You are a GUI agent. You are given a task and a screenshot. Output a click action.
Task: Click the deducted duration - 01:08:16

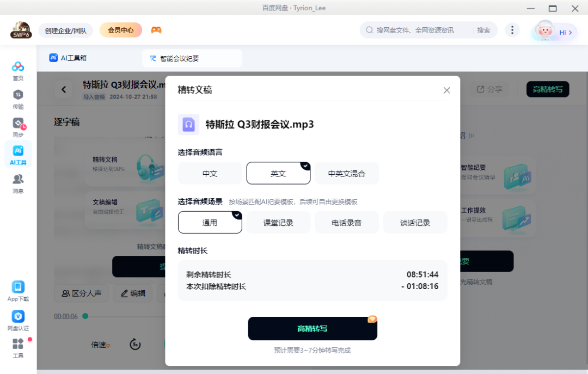click(x=420, y=286)
